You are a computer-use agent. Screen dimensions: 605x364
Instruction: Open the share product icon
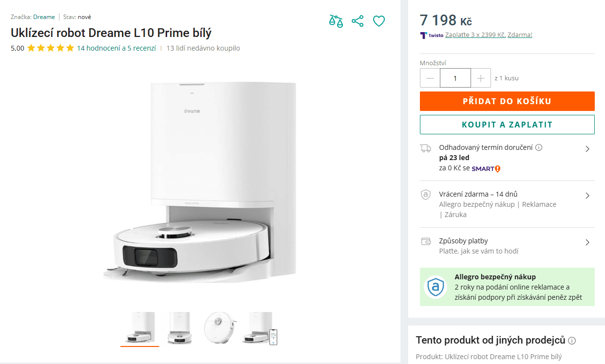358,21
